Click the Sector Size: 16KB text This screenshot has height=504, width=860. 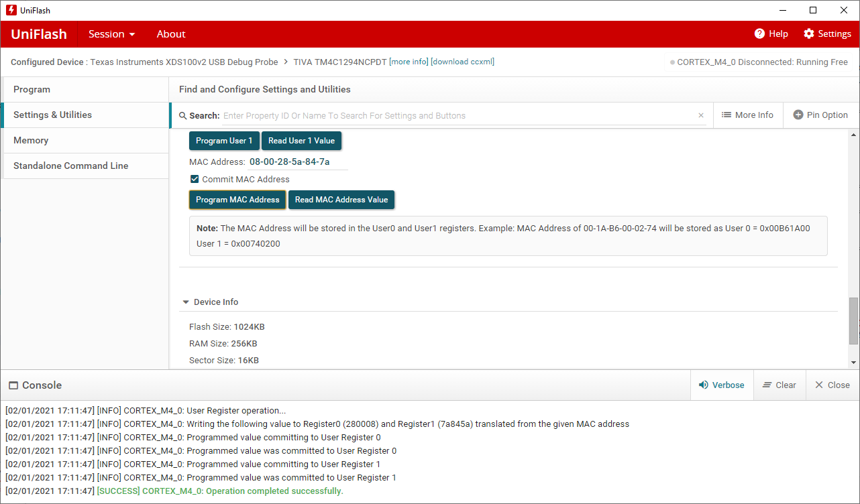coord(224,361)
